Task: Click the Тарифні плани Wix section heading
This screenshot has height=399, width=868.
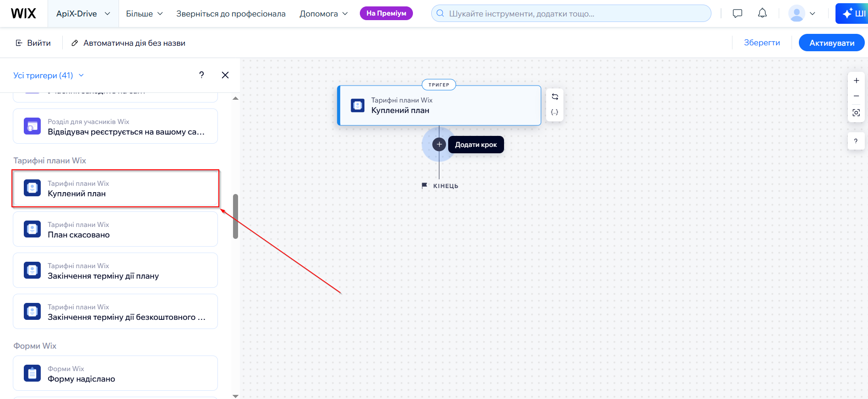Action: (49, 161)
